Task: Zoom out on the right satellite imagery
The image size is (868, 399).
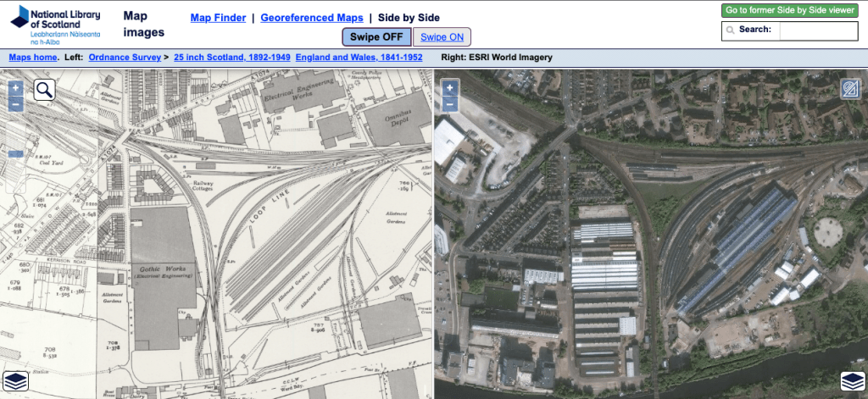Action: (449, 104)
